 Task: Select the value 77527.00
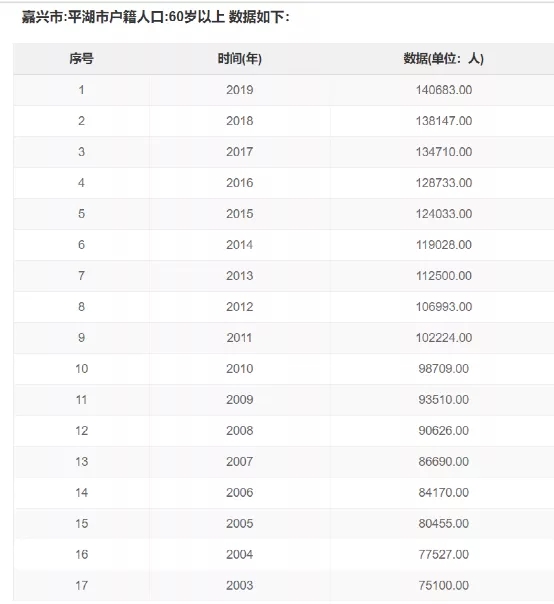coord(443,555)
